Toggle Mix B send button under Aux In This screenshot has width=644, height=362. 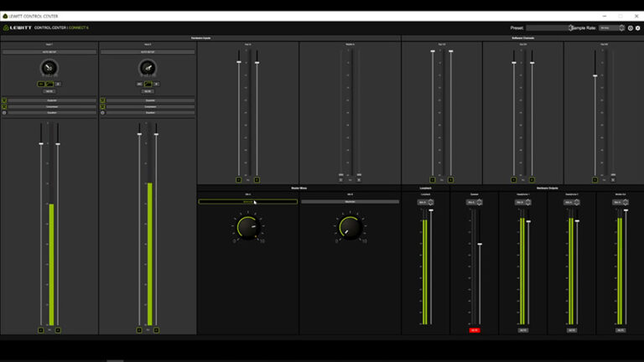pyautogui.click(x=257, y=180)
